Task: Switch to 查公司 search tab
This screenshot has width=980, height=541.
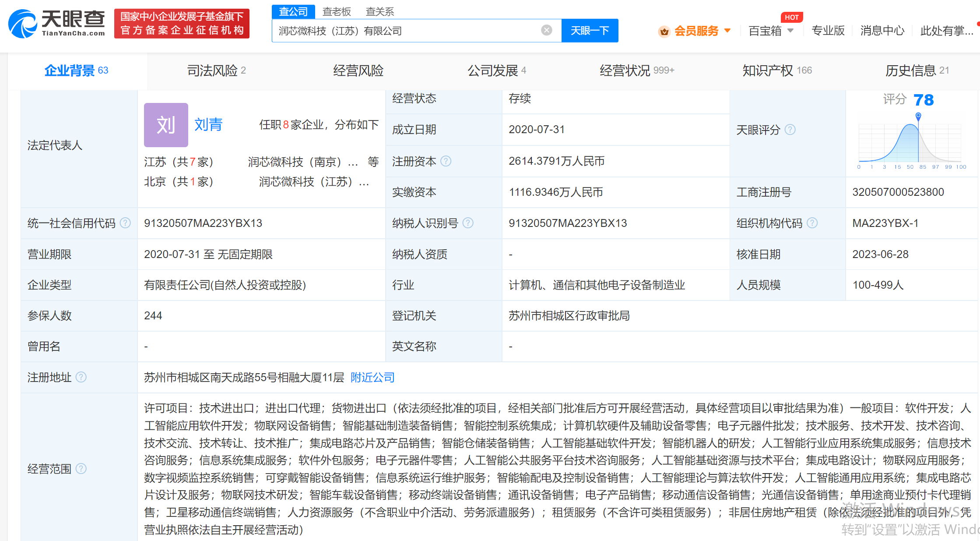Action: [293, 12]
